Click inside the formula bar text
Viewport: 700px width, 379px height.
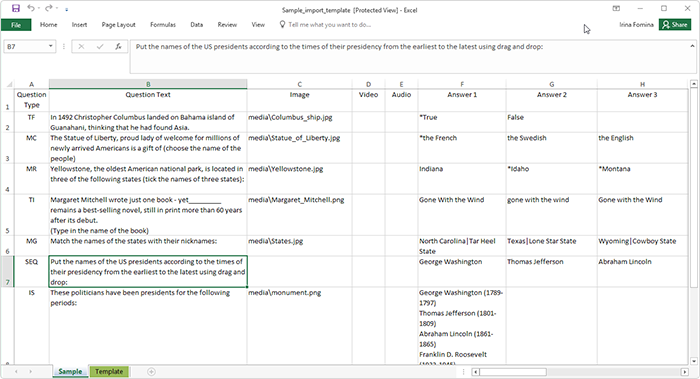(339, 46)
